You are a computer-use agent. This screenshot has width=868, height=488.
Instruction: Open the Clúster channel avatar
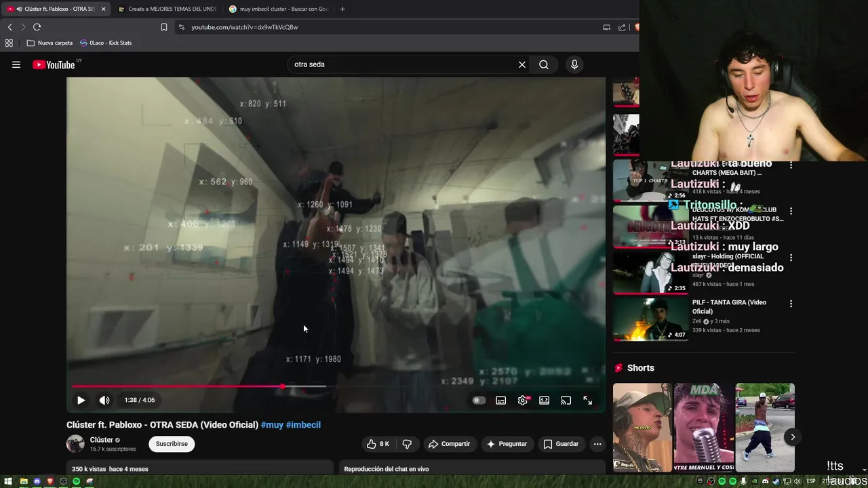(75, 444)
